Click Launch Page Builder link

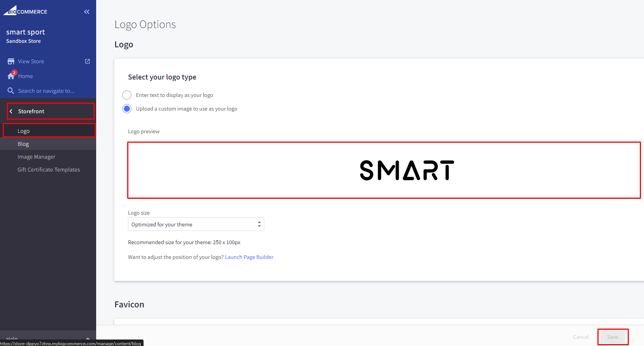(249, 257)
